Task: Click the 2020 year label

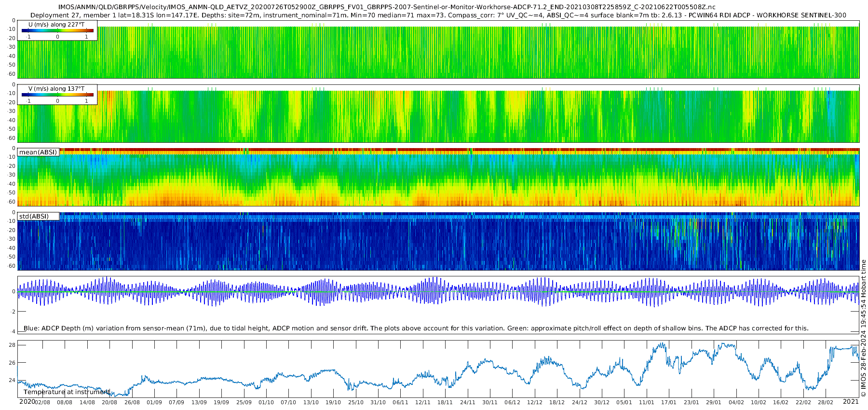Action: pyautogui.click(x=27, y=401)
